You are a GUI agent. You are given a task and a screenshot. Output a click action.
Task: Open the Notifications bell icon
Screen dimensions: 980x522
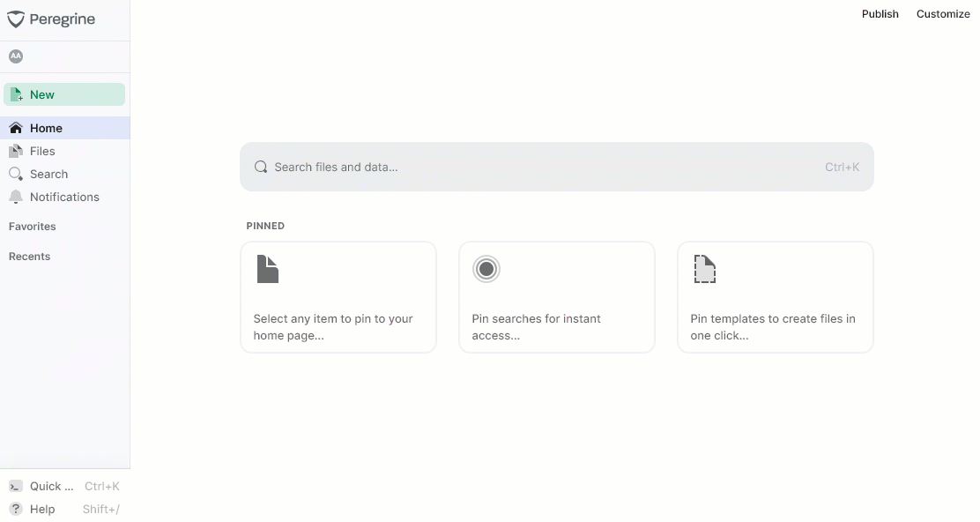[x=16, y=197]
